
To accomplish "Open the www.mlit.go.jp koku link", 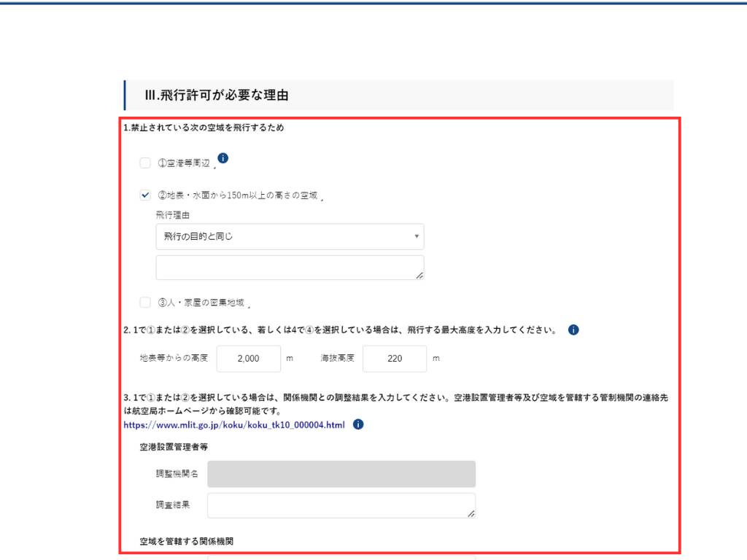I will pos(234,424).
